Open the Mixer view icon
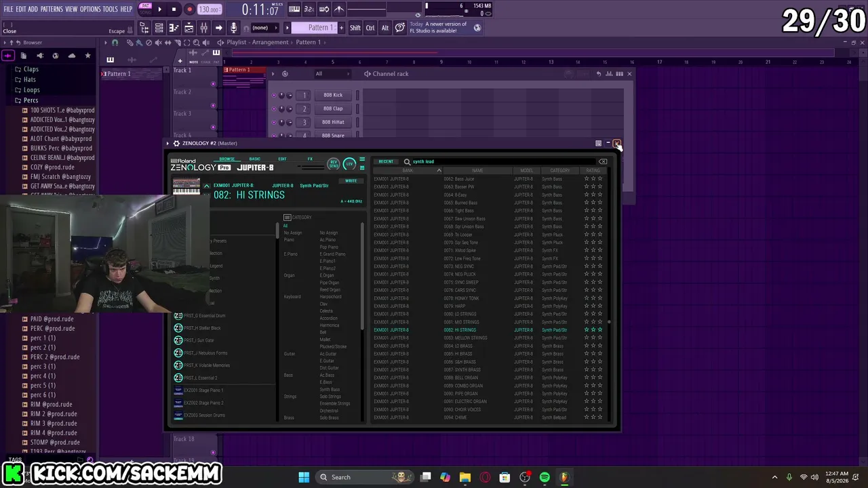This screenshot has width=868, height=488. [203, 28]
